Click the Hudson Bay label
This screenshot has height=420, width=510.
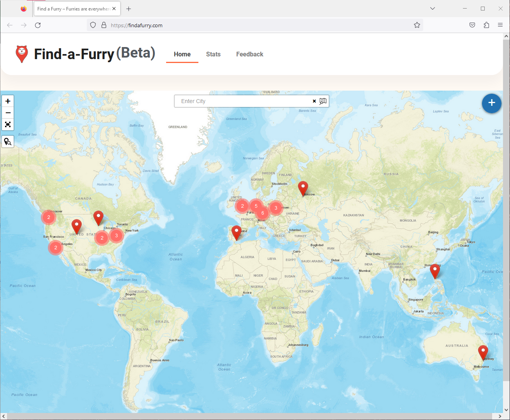tap(105, 184)
